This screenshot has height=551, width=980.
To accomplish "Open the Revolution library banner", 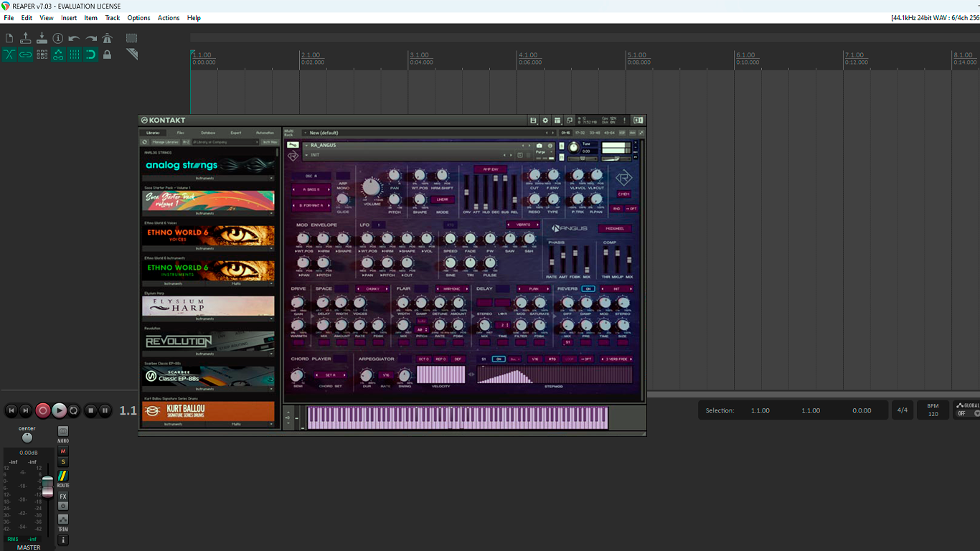I will click(208, 342).
